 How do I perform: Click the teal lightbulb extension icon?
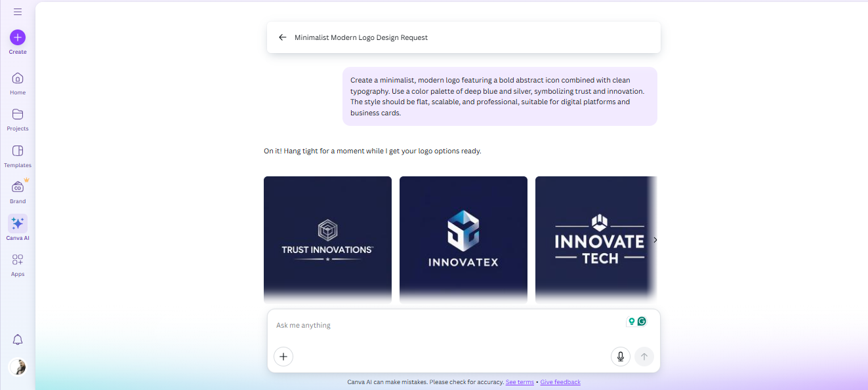click(x=632, y=321)
